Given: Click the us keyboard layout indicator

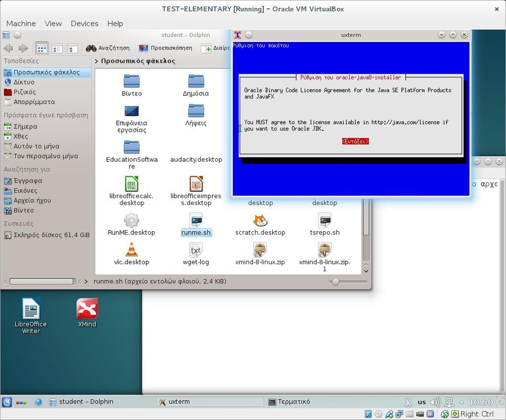Looking at the screenshot, I should (x=422, y=402).
